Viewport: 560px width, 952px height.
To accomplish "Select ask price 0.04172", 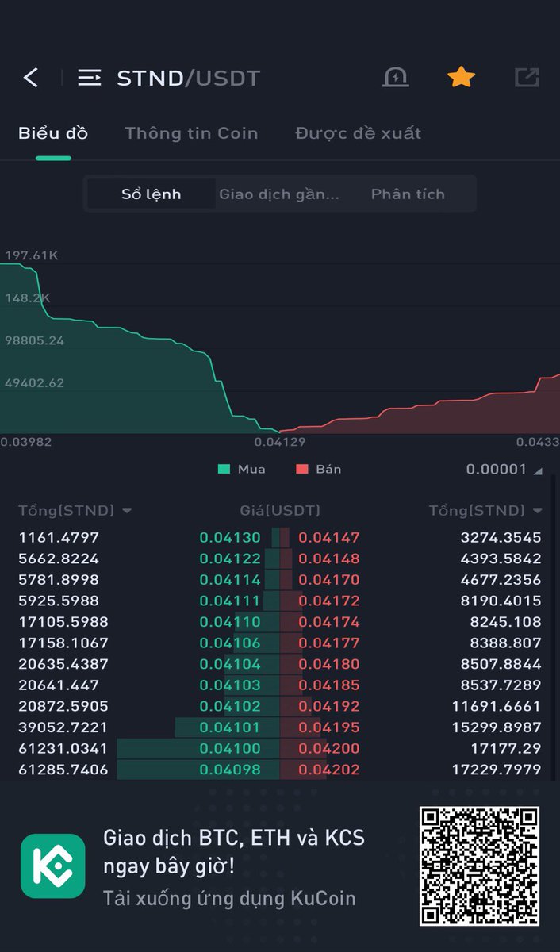I will click(329, 601).
